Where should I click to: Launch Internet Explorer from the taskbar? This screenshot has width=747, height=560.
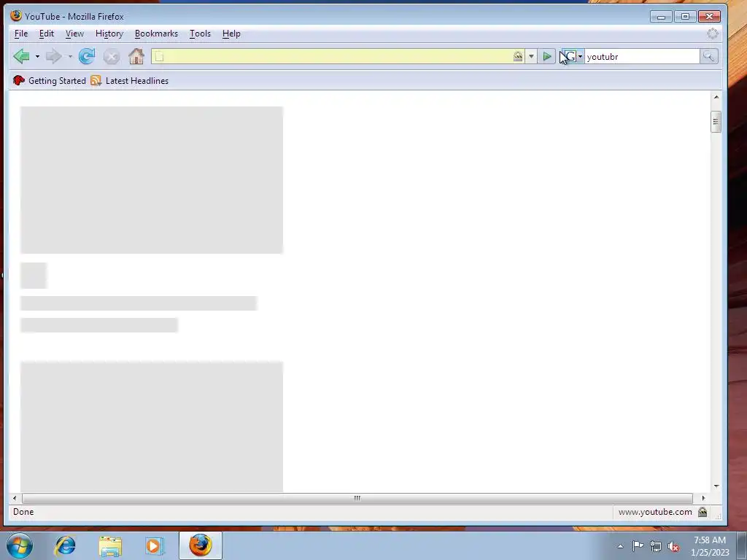coord(65,545)
